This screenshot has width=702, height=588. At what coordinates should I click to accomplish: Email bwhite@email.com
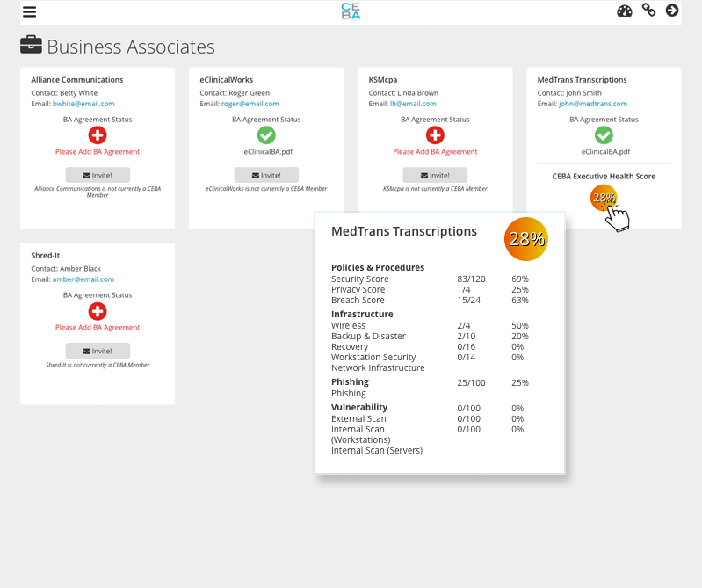[83, 104]
